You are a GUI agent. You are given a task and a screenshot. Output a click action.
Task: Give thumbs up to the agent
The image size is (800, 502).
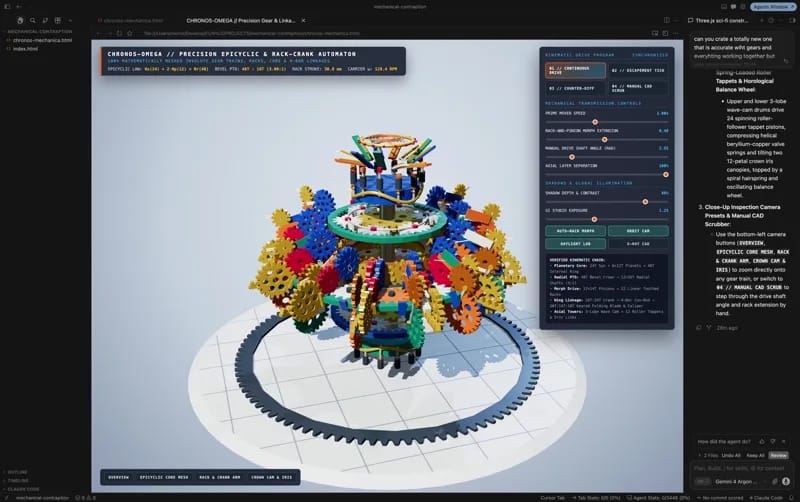click(x=762, y=441)
